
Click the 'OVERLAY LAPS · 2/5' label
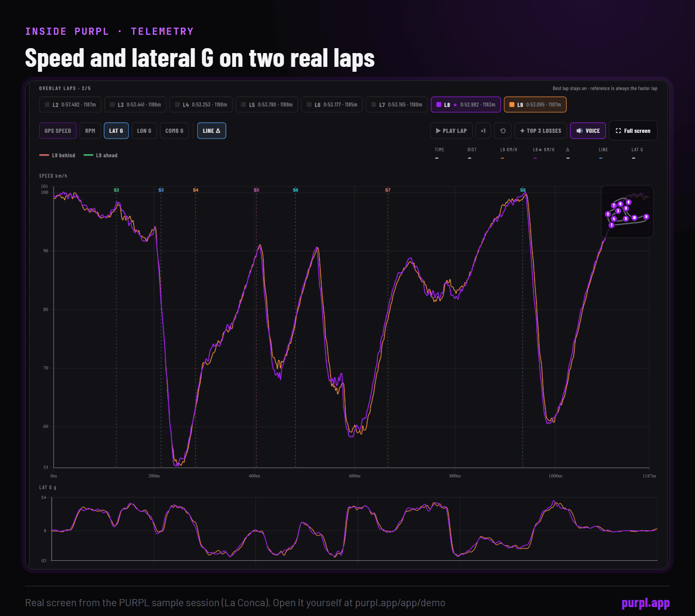pyautogui.click(x=65, y=88)
